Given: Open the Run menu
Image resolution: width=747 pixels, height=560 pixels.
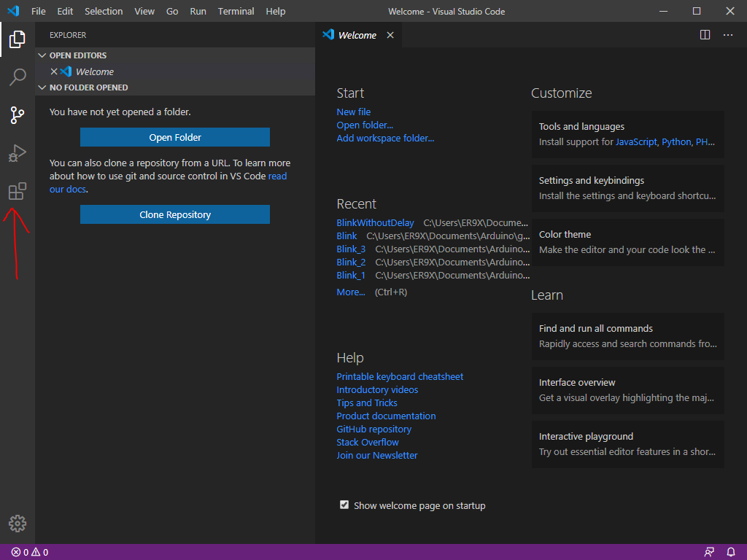Looking at the screenshot, I should 198,12.
